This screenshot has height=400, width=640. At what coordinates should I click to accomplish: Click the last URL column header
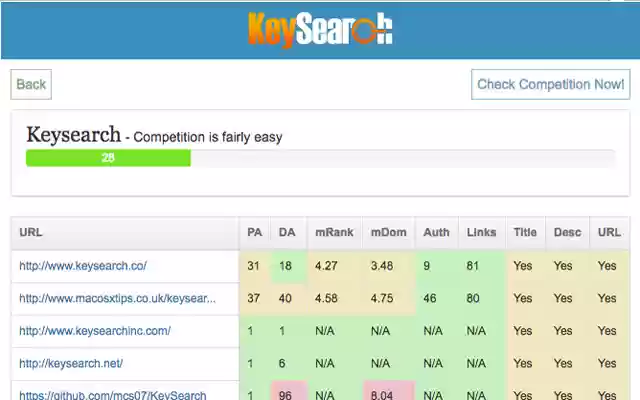(609, 233)
